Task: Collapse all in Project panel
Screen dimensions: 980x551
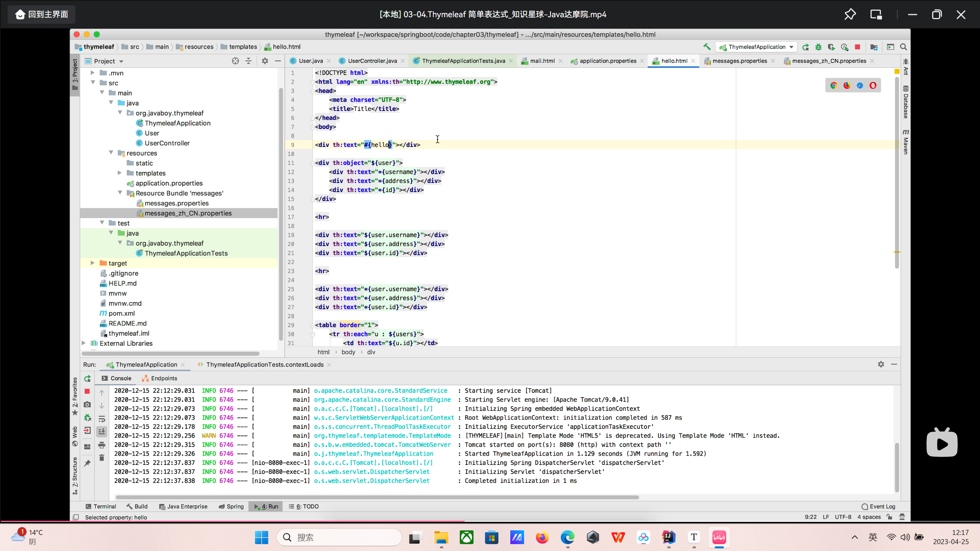Action: (248, 61)
